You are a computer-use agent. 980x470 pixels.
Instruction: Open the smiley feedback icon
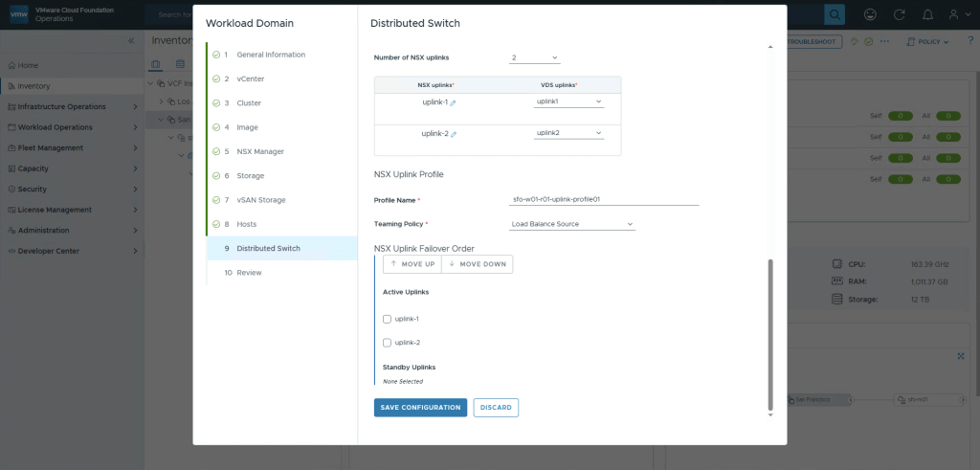pyautogui.click(x=869, y=14)
